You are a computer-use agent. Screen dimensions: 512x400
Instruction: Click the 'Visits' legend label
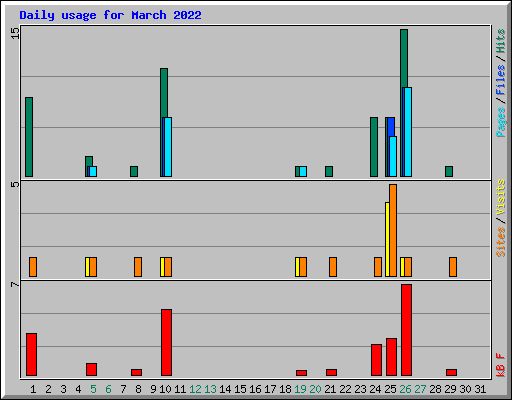pos(501,197)
